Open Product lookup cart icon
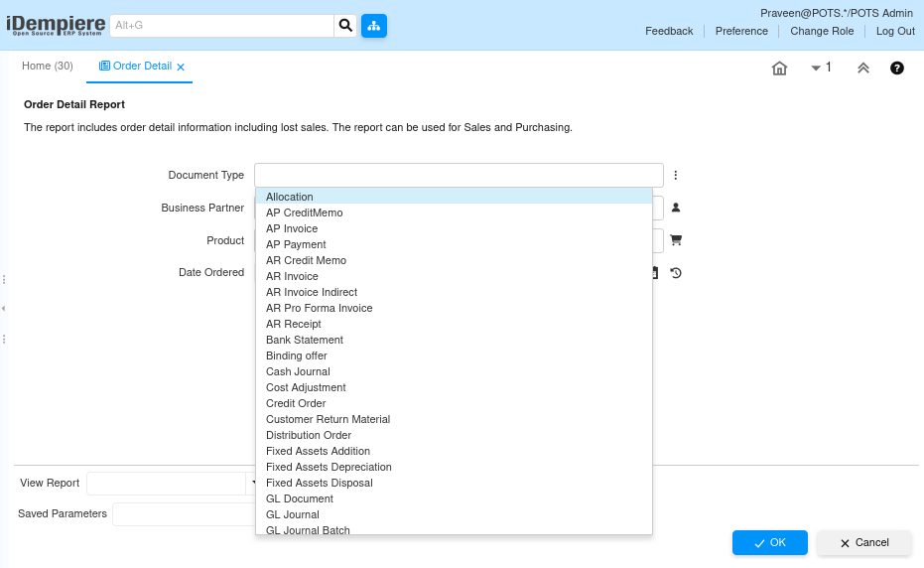 676,240
